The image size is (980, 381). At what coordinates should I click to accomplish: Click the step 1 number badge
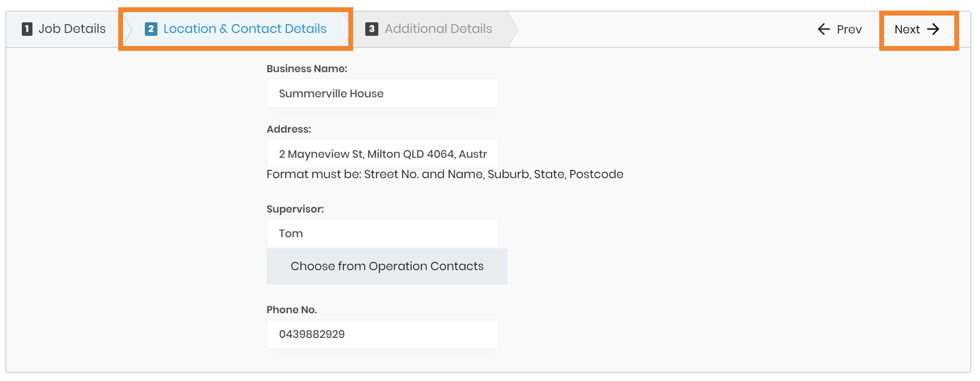point(27,29)
